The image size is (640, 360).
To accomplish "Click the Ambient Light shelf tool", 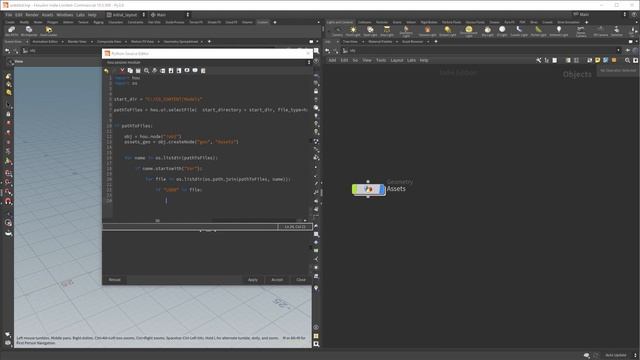I will [x=558, y=31].
